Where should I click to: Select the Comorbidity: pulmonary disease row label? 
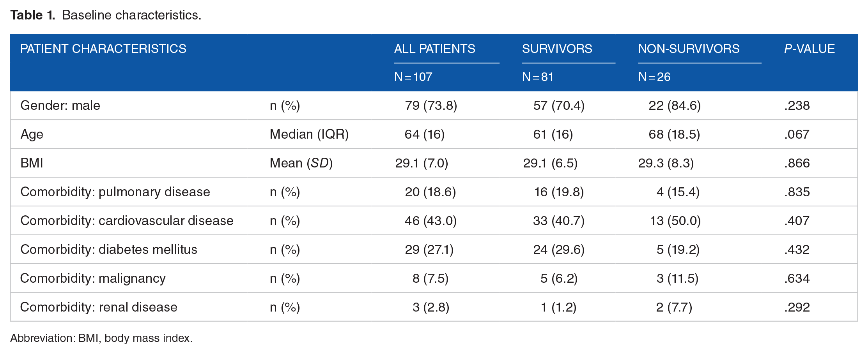pos(115,192)
